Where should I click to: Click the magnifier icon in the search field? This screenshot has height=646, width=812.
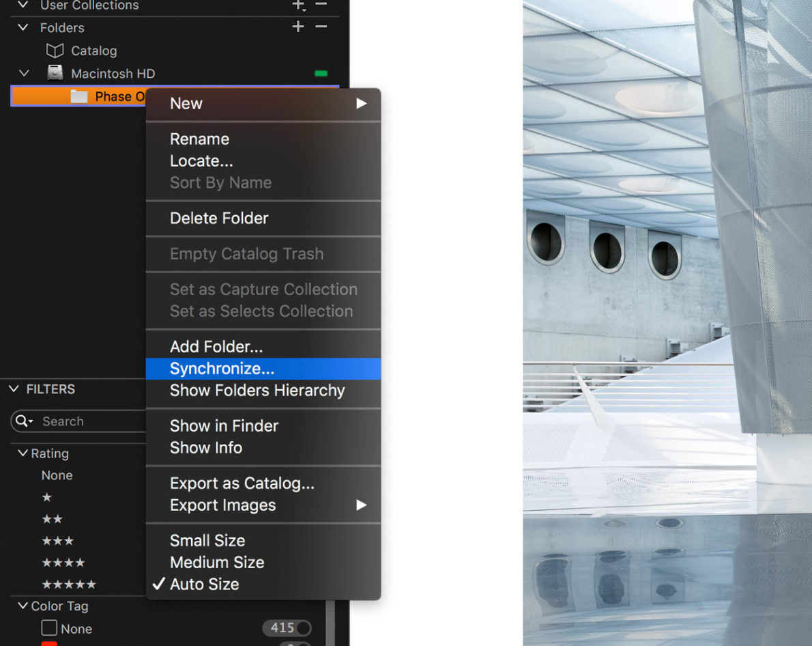point(23,421)
